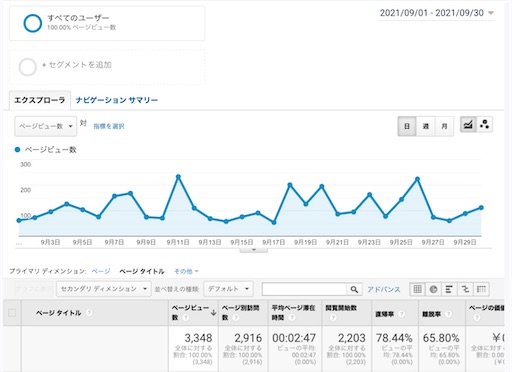Click help icon under ページ別訪問数 header
Viewport: 512px width, 372px height.
[x=236, y=318]
